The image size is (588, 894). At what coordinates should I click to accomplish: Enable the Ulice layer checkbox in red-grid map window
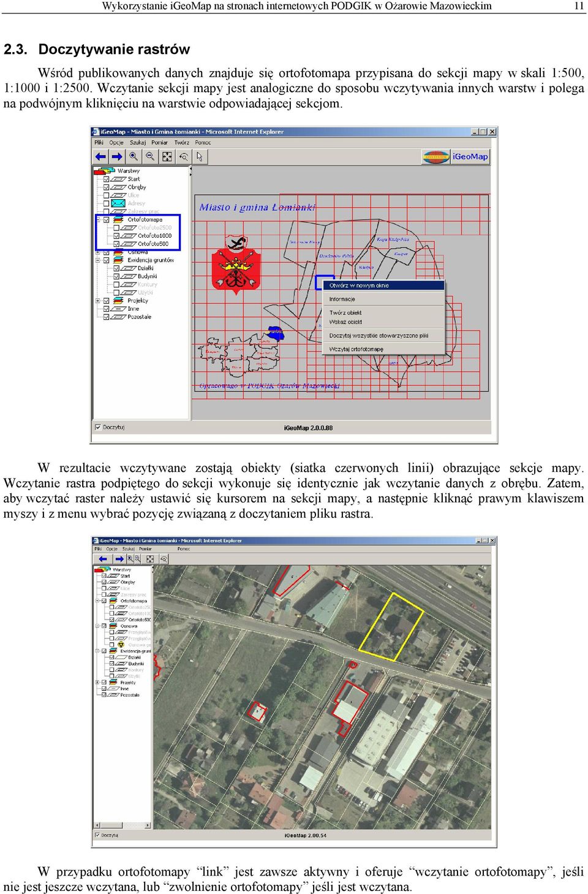click(107, 195)
